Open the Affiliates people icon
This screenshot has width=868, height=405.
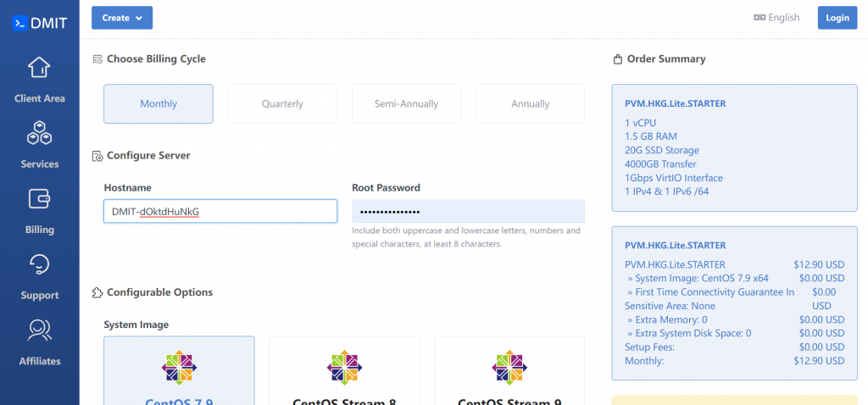(39, 330)
